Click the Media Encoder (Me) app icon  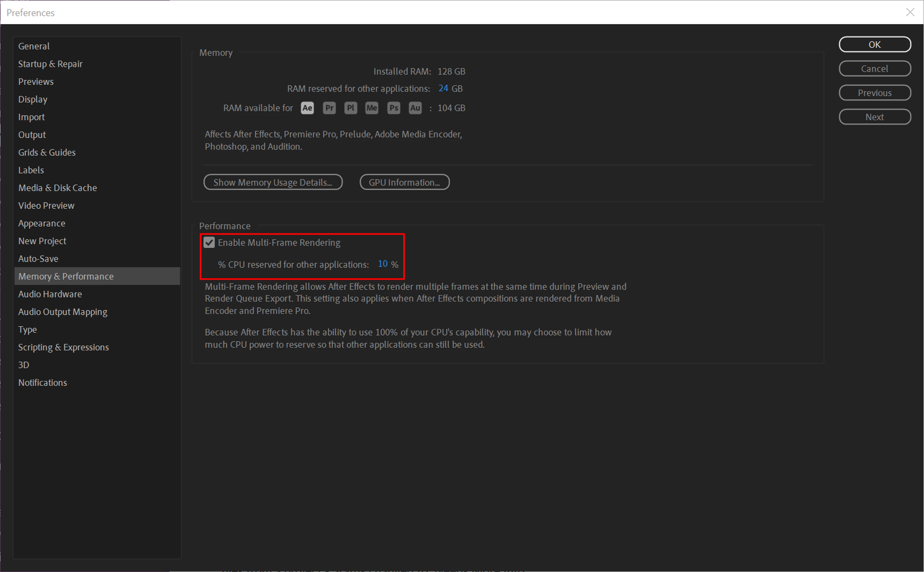click(x=372, y=108)
